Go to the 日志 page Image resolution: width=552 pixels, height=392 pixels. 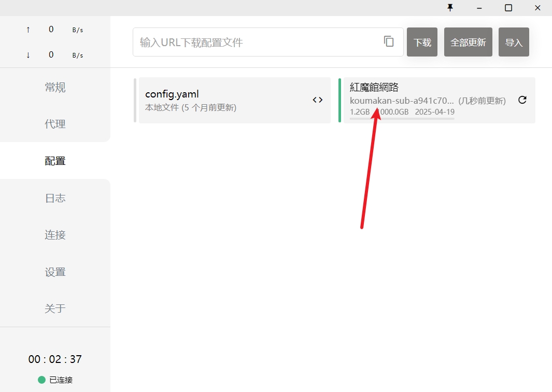[55, 198]
